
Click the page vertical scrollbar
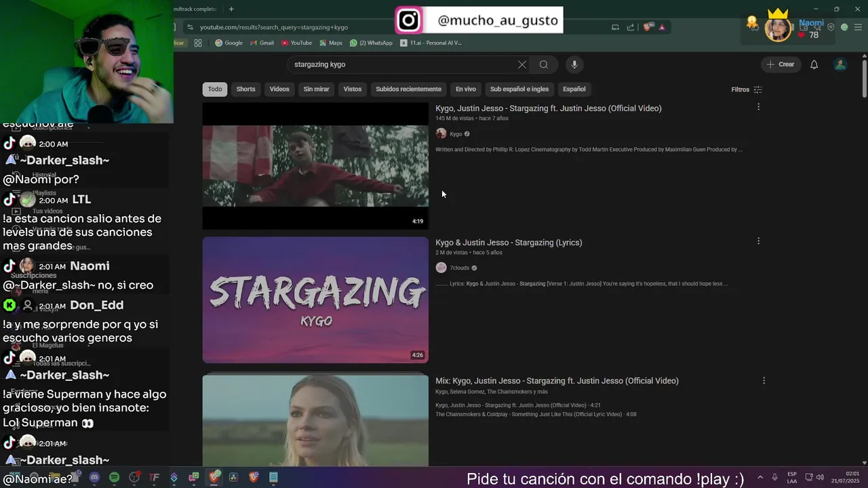[x=864, y=80]
